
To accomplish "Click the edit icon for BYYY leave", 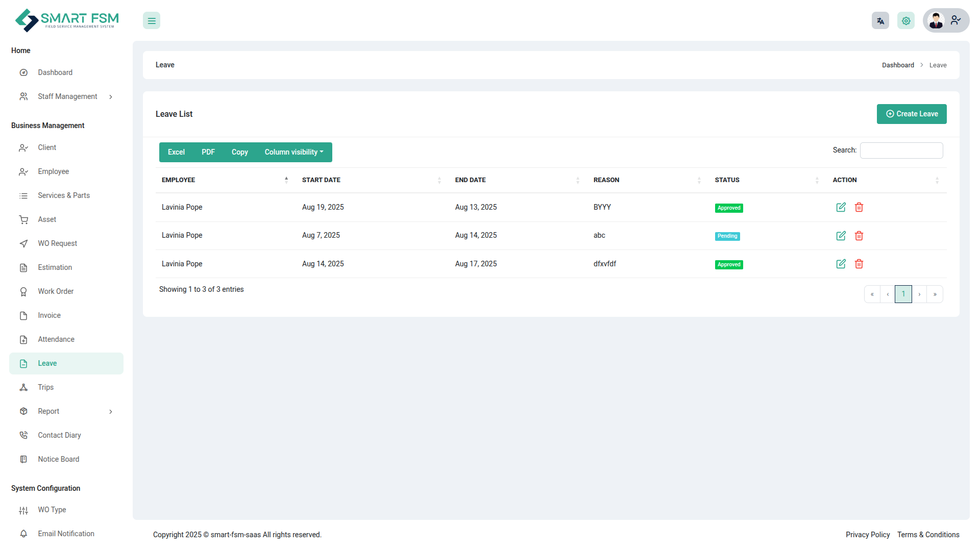I will 841,207.
